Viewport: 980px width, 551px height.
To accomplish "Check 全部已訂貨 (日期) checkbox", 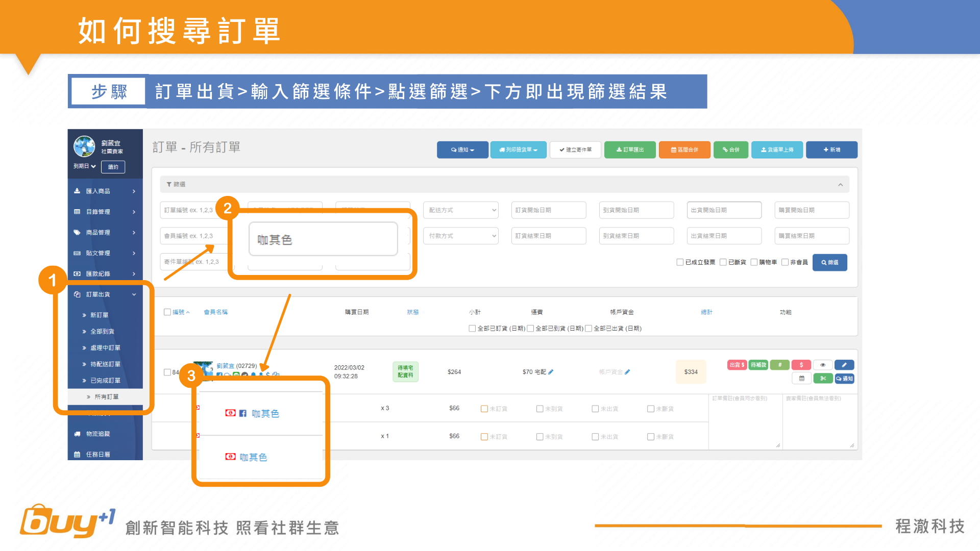I will (472, 329).
